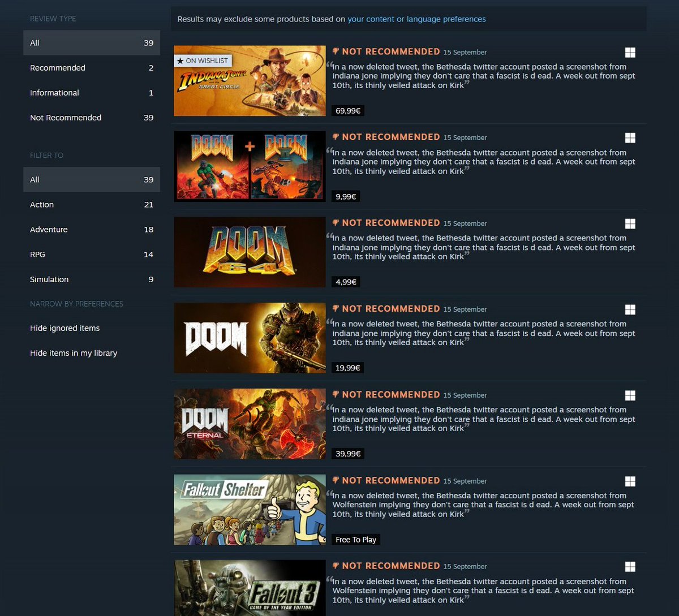679x616 pixels.
Task: Click the 4,99€ price tag
Action: coord(346,282)
